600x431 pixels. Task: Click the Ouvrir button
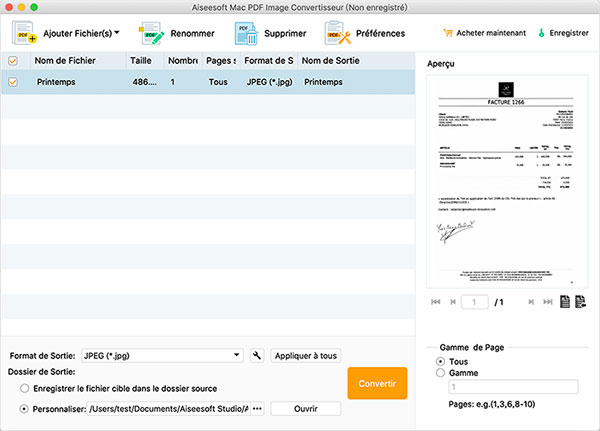[x=306, y=409]
